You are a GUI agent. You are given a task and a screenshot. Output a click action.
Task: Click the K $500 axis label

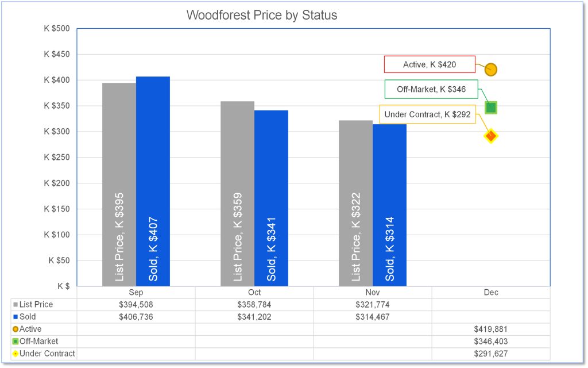point(56,29)
